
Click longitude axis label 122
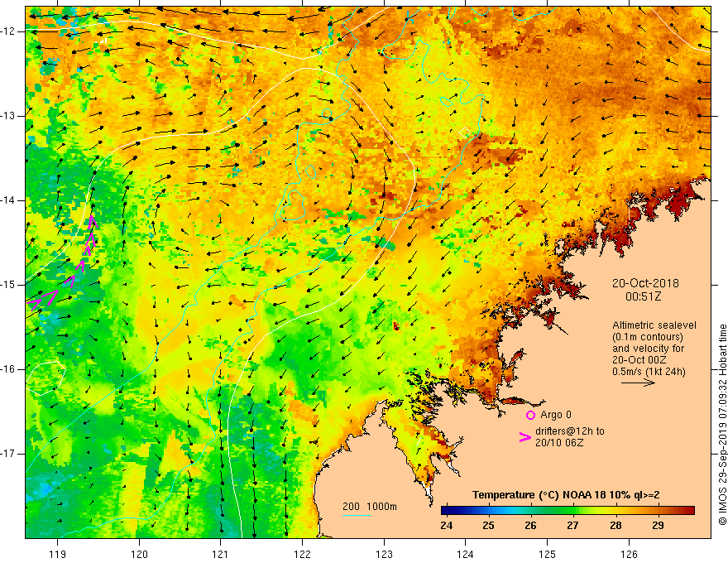pyautogui.click(x=302, y=554)
